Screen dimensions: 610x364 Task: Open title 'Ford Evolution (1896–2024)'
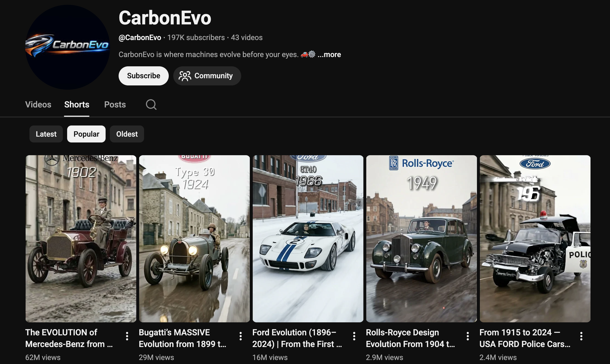297,338
